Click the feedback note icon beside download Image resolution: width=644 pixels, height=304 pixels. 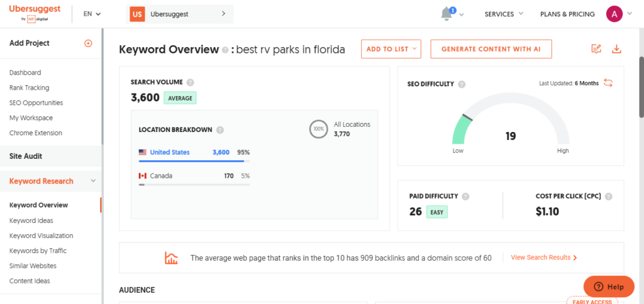(x=596, y=49)
